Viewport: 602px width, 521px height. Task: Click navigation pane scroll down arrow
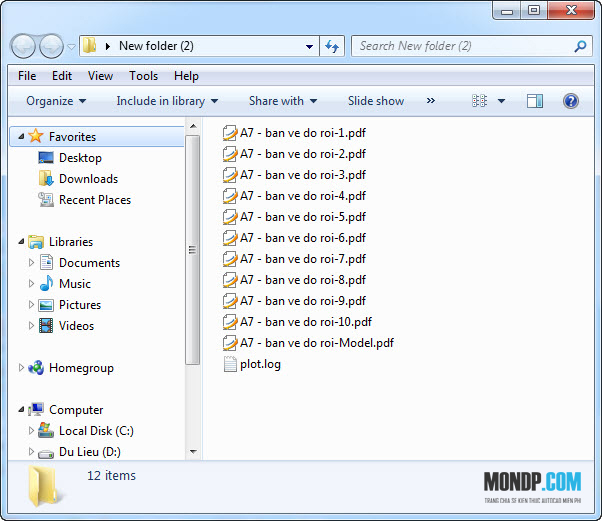coord(193,452)
